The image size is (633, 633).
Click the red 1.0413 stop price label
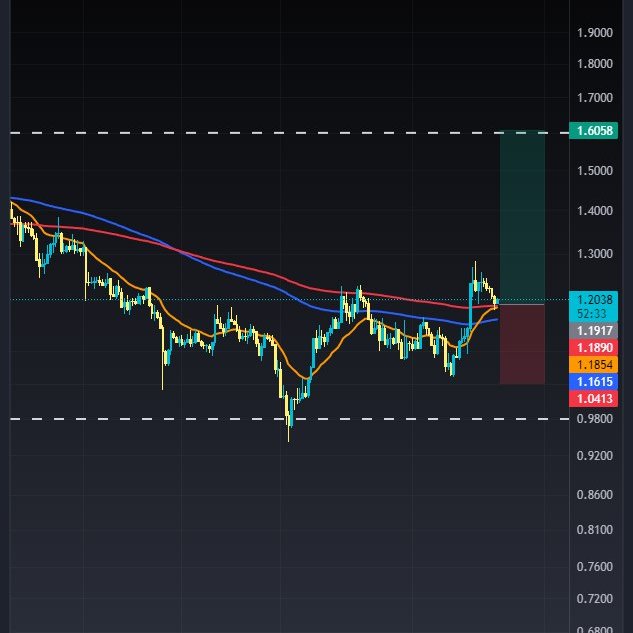[x=593, y=398]
